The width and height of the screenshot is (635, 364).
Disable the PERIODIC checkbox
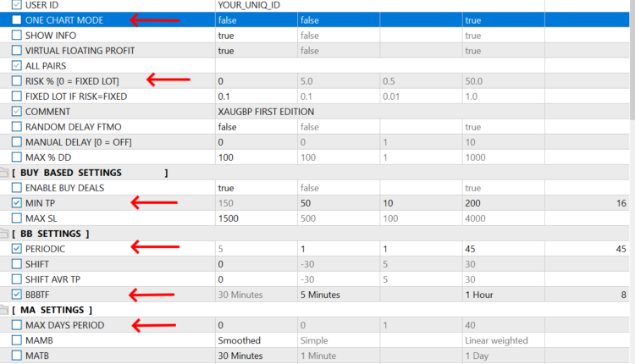tap(17, 249)
